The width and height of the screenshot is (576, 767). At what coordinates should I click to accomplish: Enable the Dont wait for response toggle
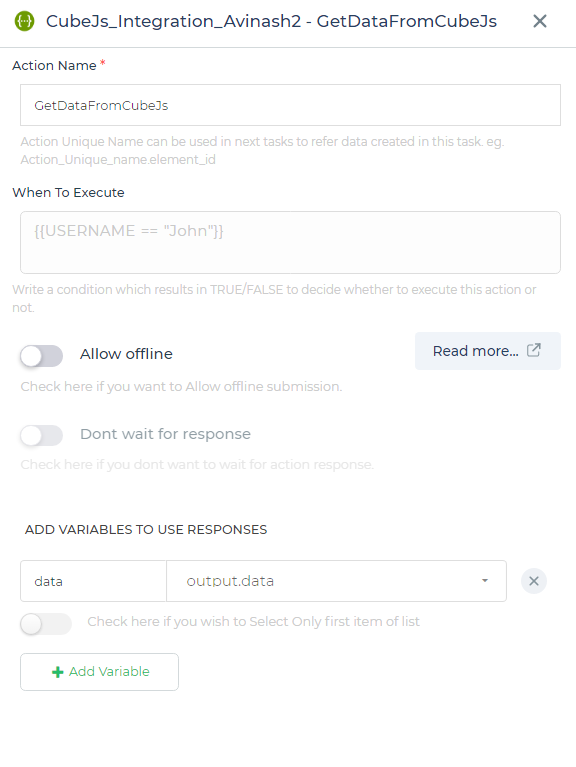tap(42, 435)
